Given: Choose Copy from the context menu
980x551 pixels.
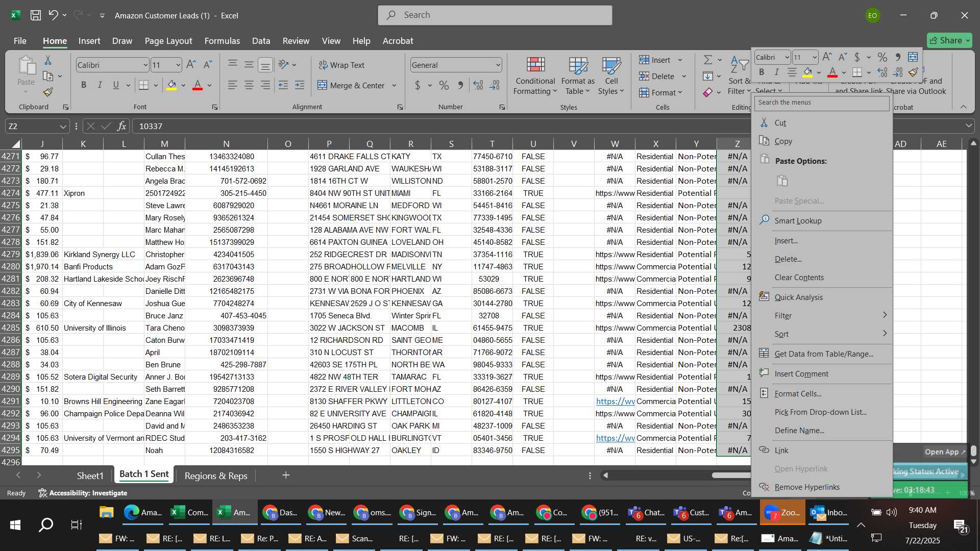Looking at the screenshot, I should click(x=822, y=141).
